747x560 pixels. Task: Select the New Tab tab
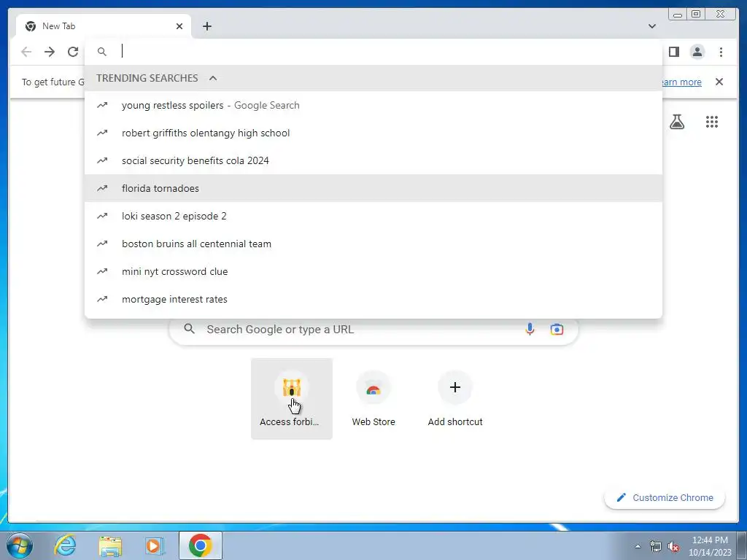pyautogui.click(x=104, y=26)
